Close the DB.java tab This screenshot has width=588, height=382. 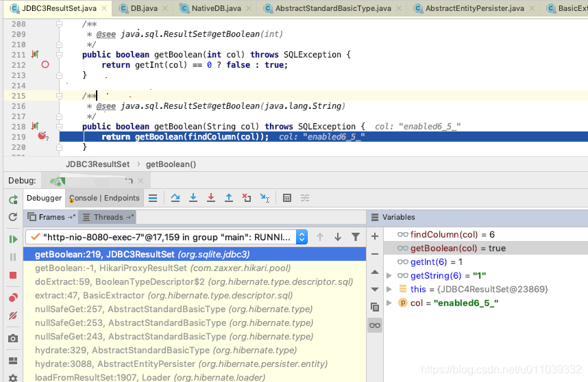coord(165,8)
